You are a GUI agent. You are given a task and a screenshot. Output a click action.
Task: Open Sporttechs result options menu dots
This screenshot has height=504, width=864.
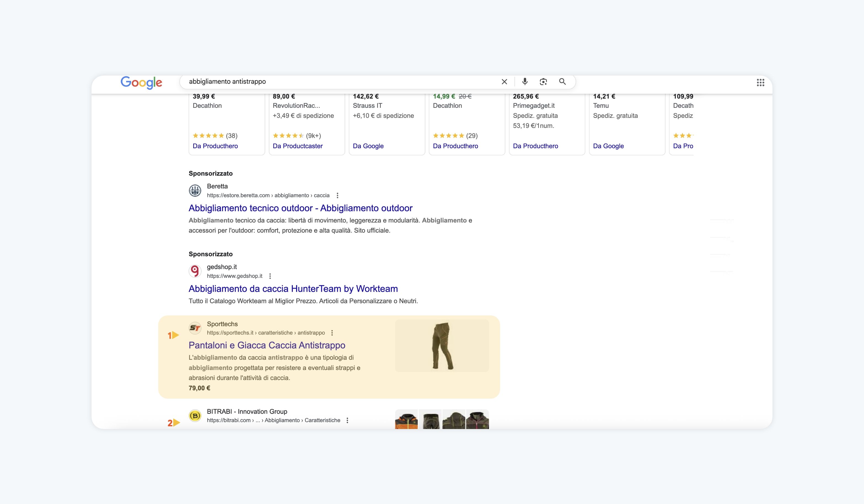click(x=332, y=333)
